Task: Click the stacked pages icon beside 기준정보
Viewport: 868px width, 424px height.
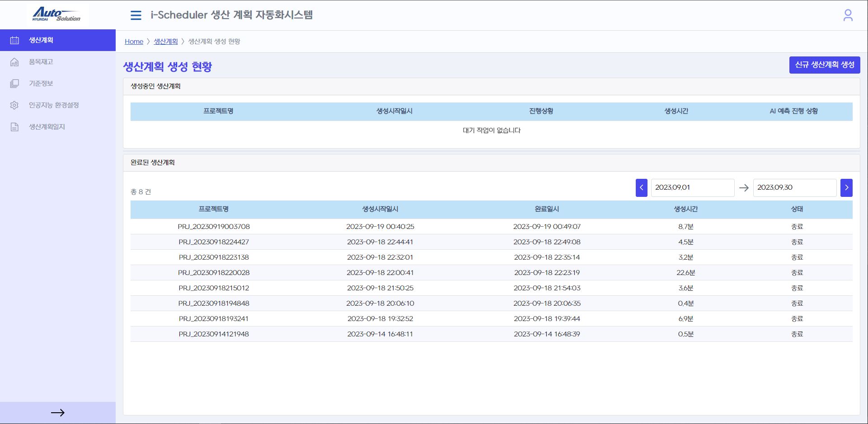Action: tap(14, 84)
